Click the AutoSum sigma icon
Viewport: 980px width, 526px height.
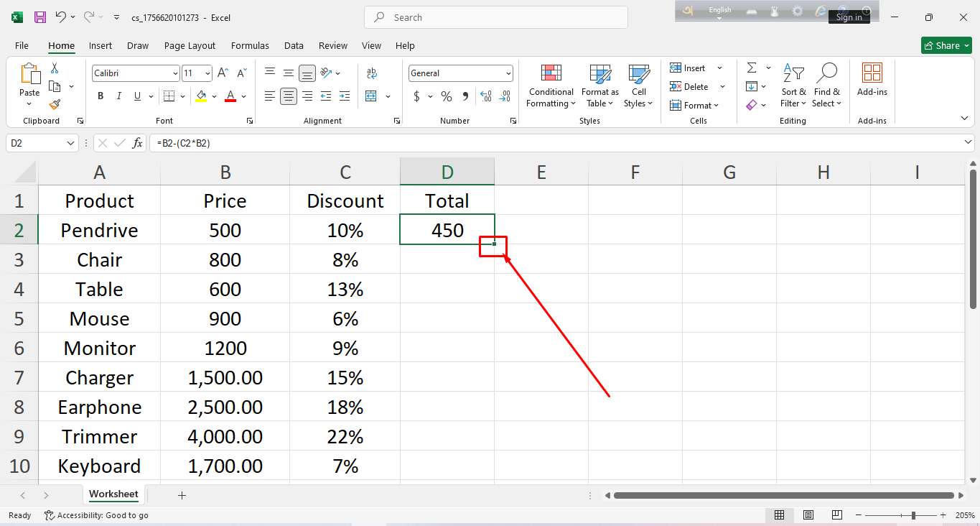[752, 68]
